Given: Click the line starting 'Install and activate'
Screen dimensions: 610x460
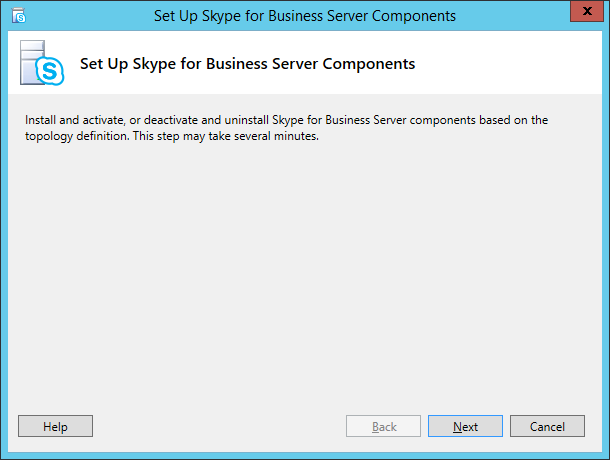Looking at the screenshot, I should coord(286,120).
